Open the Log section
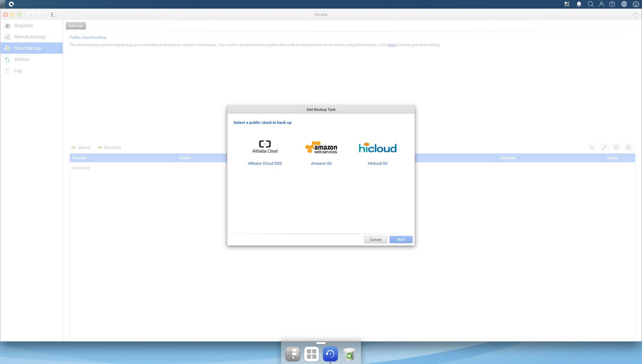Viewport: 642px width, 364px height. 31,71
